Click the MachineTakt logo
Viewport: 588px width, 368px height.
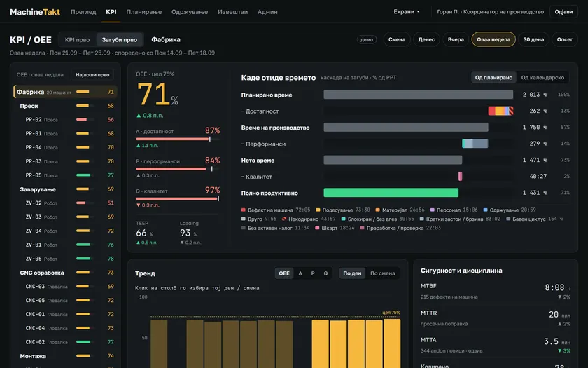tap(35, 12)
